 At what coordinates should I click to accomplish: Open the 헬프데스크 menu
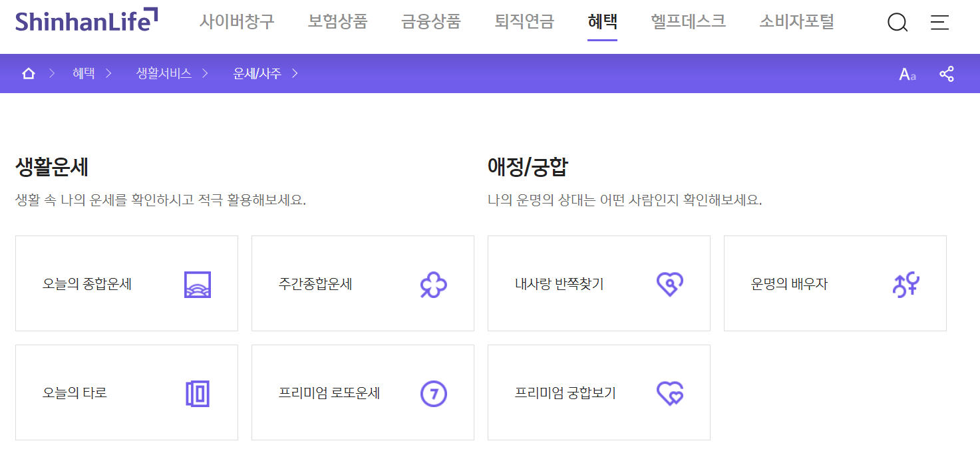[x=689, y=21]
